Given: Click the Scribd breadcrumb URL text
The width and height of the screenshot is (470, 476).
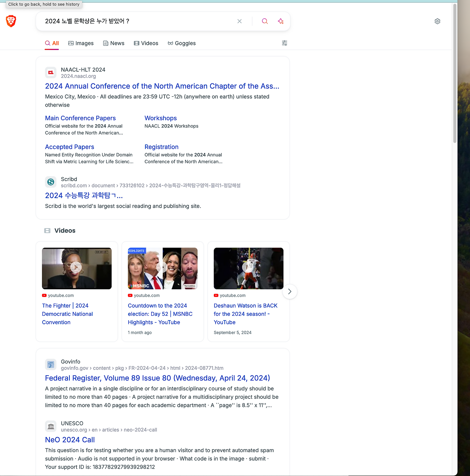Looking at the screenshot, I should click(x=151, y=186).
